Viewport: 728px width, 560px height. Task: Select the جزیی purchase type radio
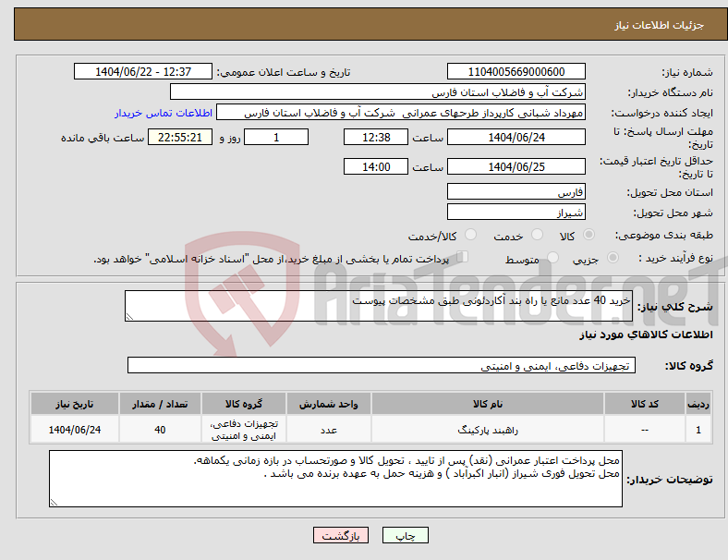[613, 258]
